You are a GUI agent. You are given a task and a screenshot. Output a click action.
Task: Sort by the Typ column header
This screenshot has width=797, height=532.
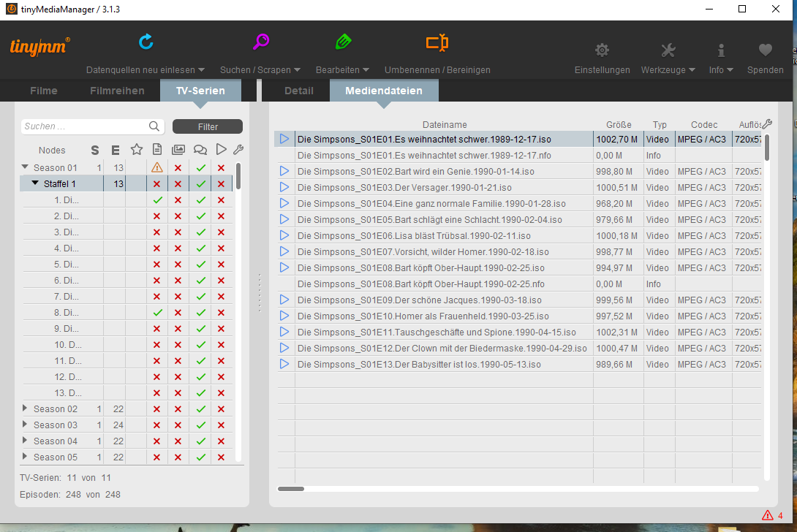point(660,125)
